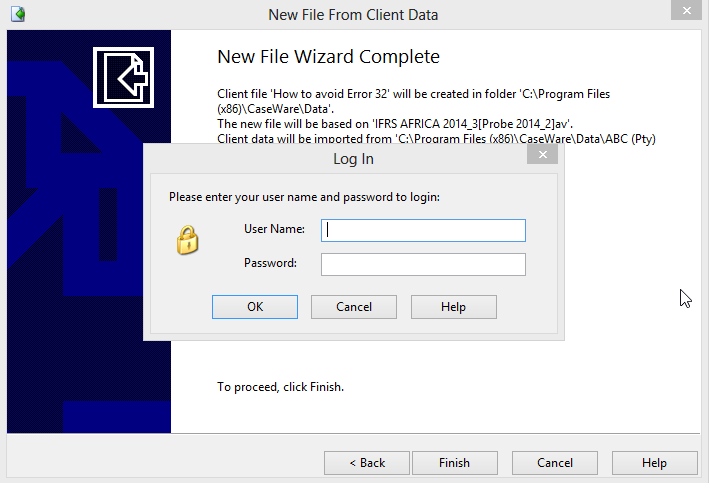Open Help from the Log In dialog
709x483 pixels.
pyautogui.click(x=453, y=307)
